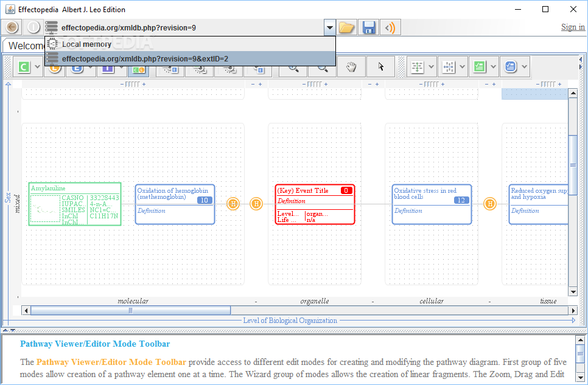Image resolution: width=588 pixels, height=385 pixels.
Task: Select the arrow pointer edit tool
Action: tap(381, 67)
